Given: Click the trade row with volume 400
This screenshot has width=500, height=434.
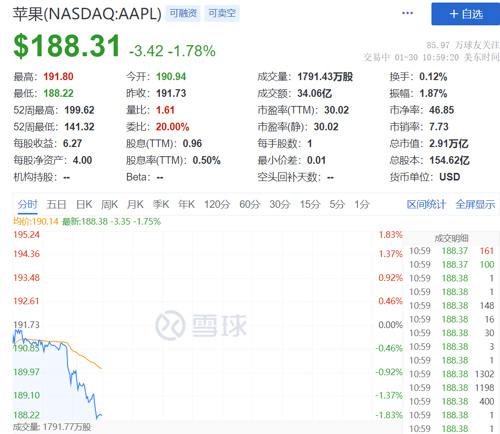Looking at the screenshot, I should (451, 401).
